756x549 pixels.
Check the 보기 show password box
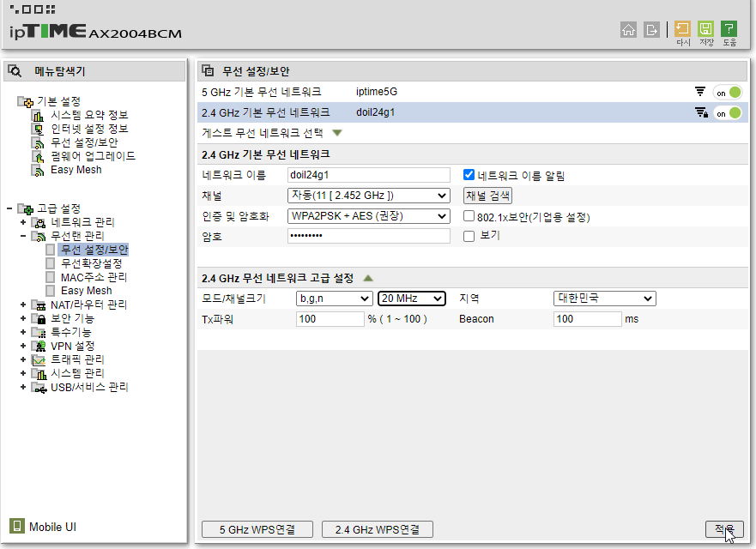pyautogui.click(x=469, y=236)
